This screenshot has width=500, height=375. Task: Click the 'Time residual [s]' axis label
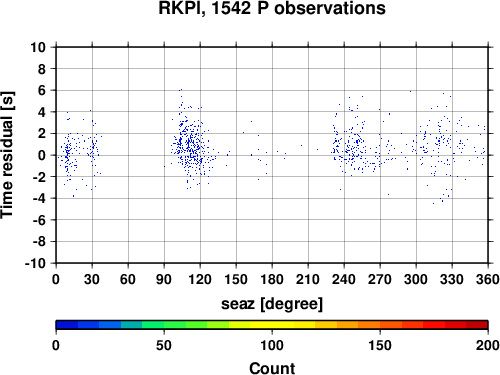click(x=8, y=155)
